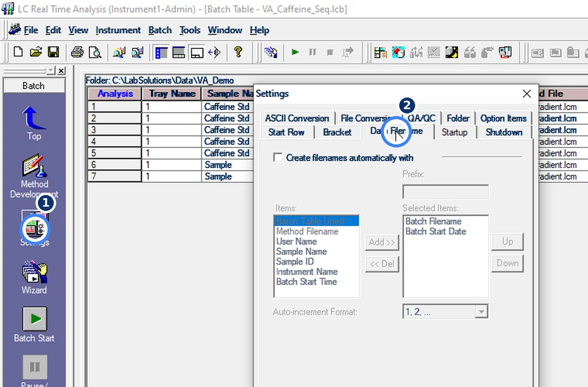The image size is (588, 387).
Task: Open the Help menu
Action: pyautogui.click(x=259, y=30)
